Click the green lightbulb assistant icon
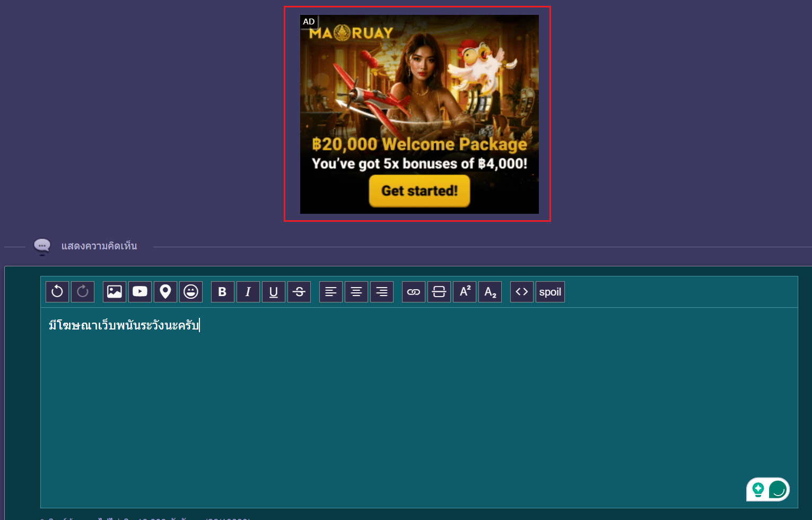 tap(758, 490)
